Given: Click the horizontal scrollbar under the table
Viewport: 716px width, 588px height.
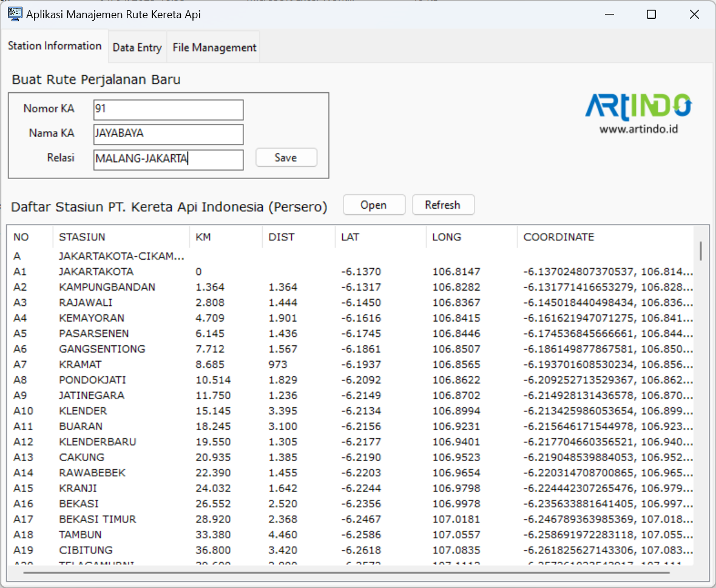Looking at the screenshot, I should (x=346, y=571).
